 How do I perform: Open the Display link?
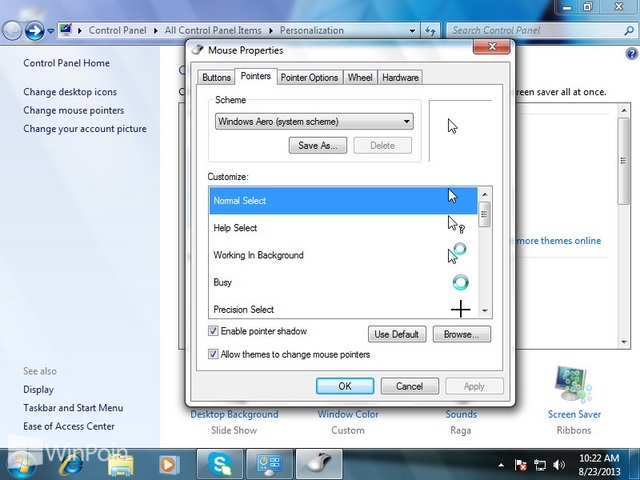click(38, 389)
